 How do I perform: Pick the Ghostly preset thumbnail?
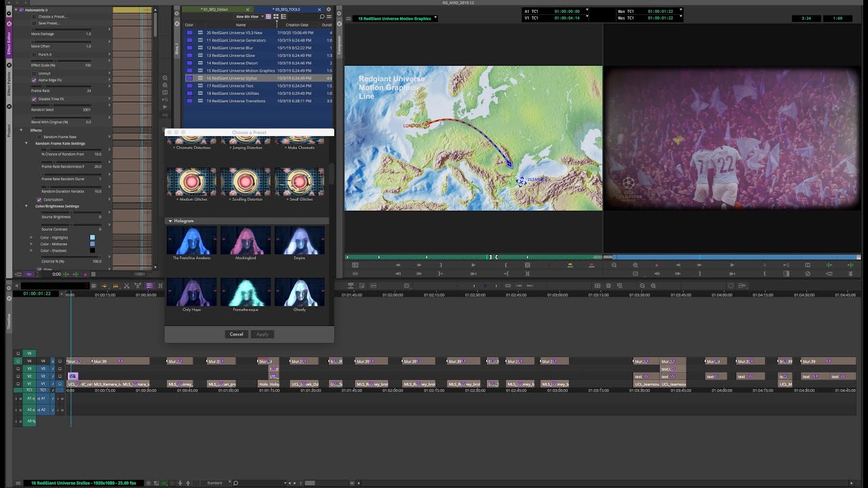tap(299, 292)
